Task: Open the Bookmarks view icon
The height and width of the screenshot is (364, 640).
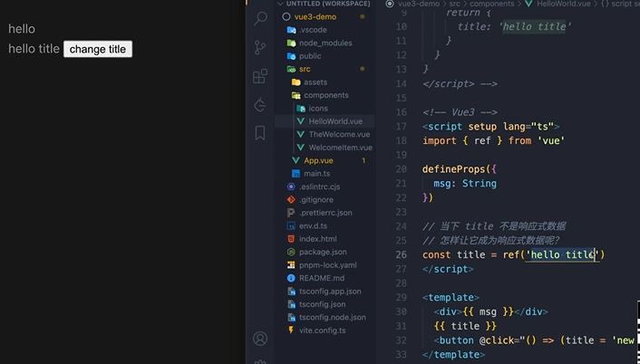Action: [260, 133]
